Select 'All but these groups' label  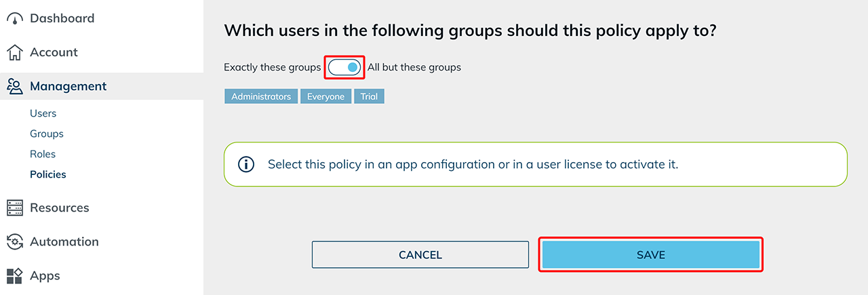414,68
